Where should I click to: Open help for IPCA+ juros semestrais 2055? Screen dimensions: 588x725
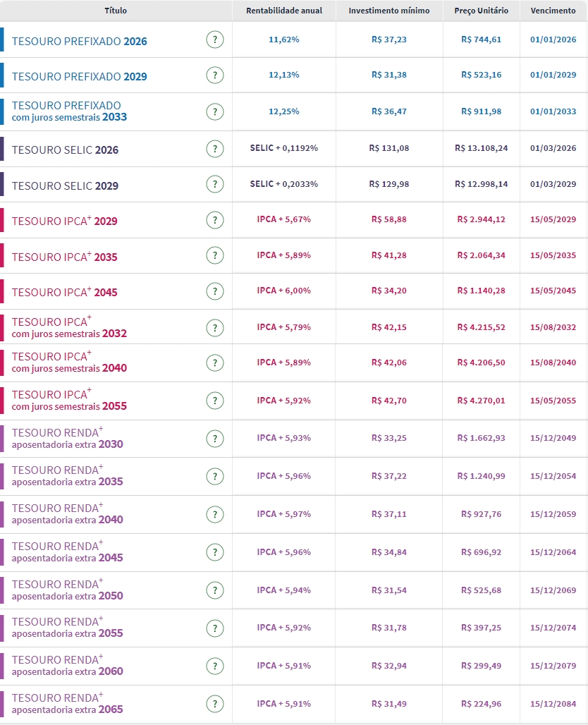pos(215,401)
